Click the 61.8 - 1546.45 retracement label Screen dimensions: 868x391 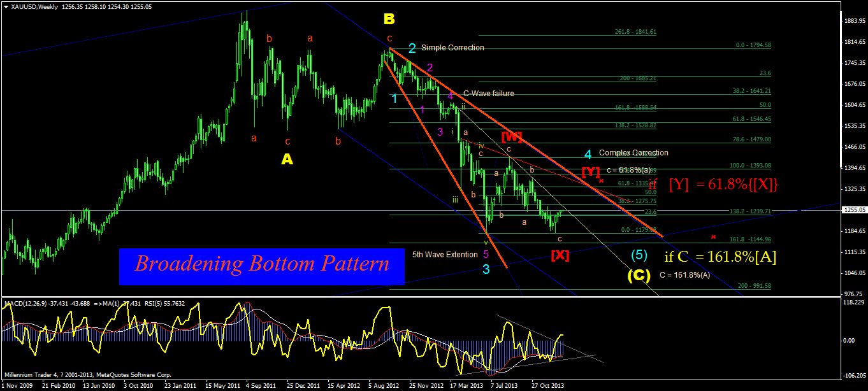(x=751, y=119)
